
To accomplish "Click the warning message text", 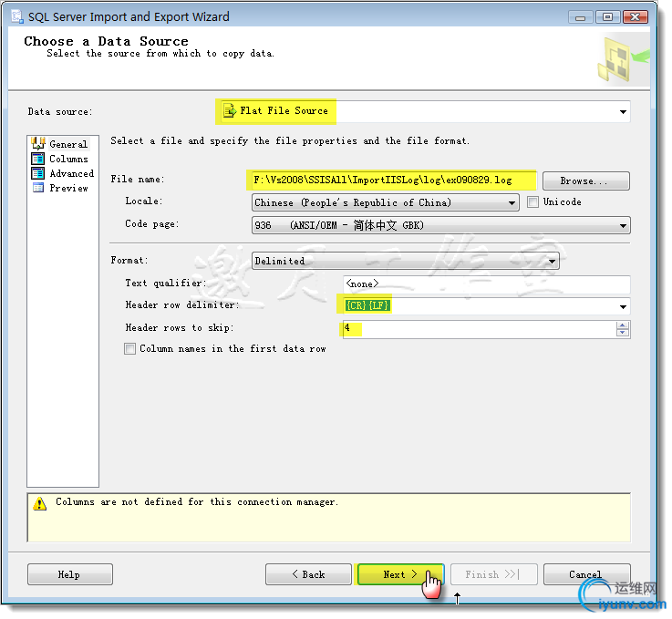I will coord(197,502).
